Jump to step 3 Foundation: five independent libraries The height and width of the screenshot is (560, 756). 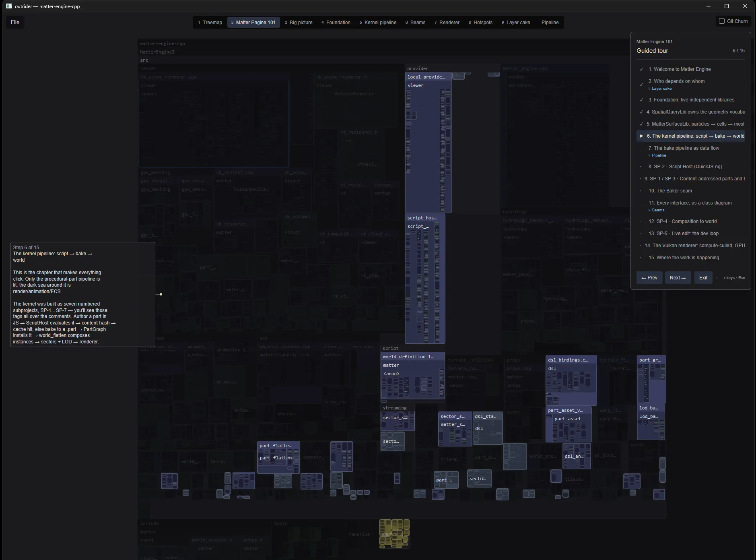click(x=691, y=100)
